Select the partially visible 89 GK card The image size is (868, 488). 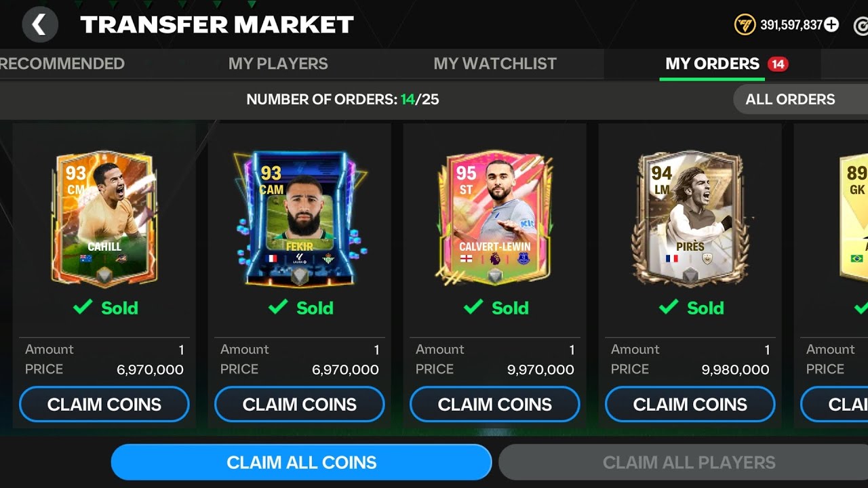point(854,219)
